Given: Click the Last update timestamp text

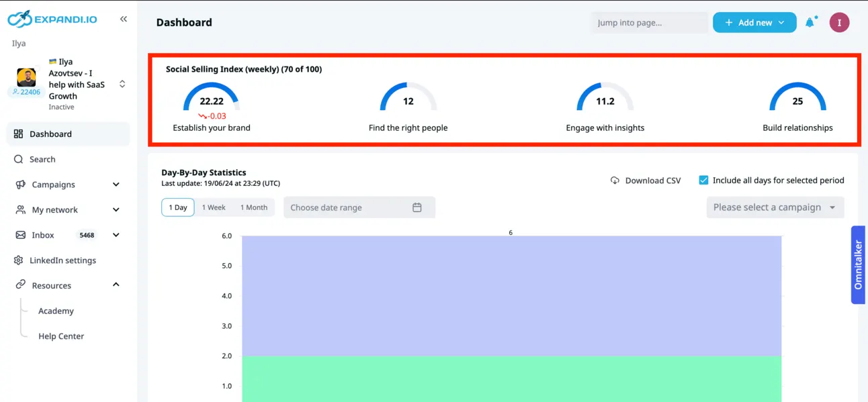Looking at the screenshot, I should (220, 183).
